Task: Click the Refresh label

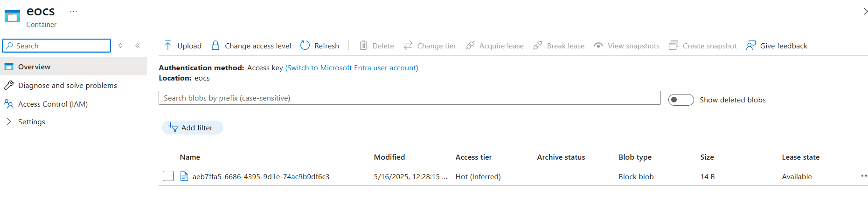Action: (326, 46)
